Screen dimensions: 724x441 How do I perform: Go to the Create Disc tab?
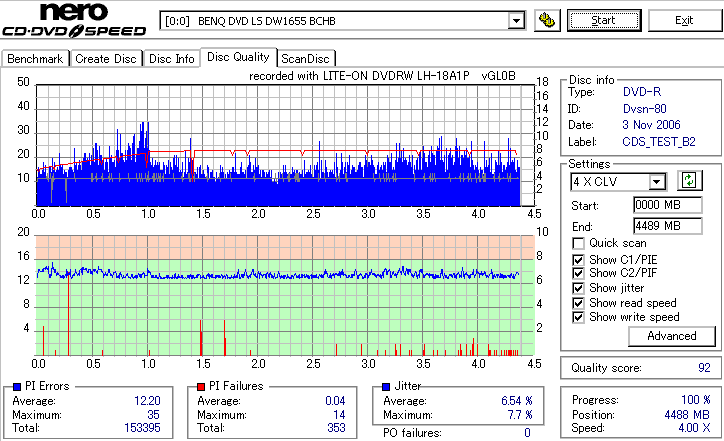(x=106, y=59)
